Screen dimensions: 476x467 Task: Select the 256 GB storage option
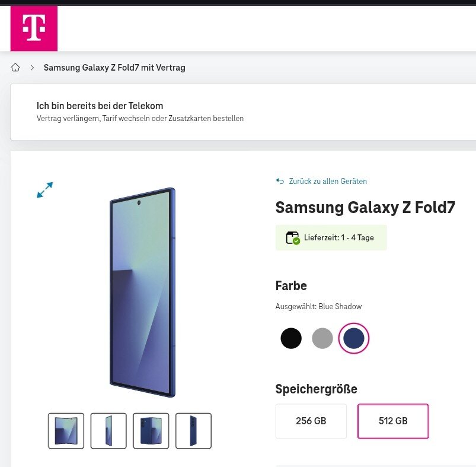pyautogui.click(x=311, y=421)
